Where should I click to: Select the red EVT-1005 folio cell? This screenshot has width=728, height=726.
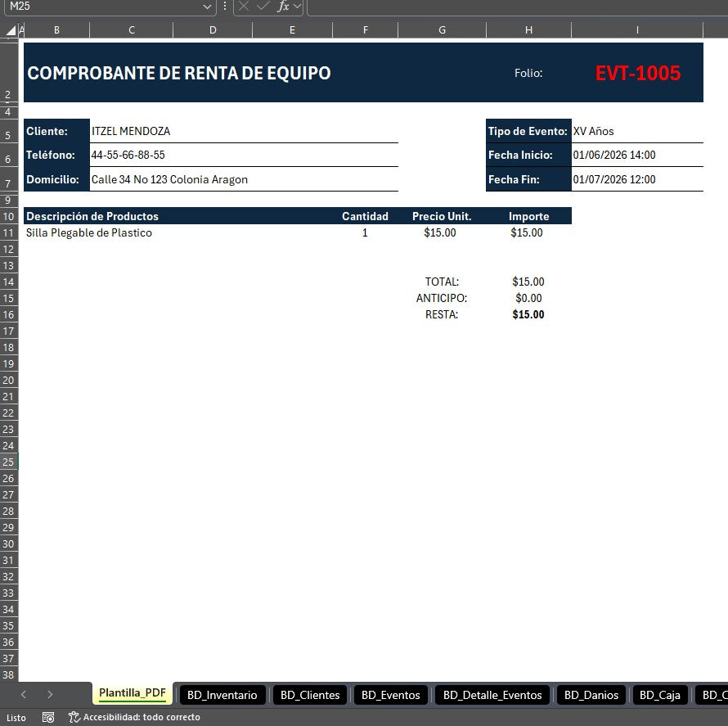click(637, 73)
